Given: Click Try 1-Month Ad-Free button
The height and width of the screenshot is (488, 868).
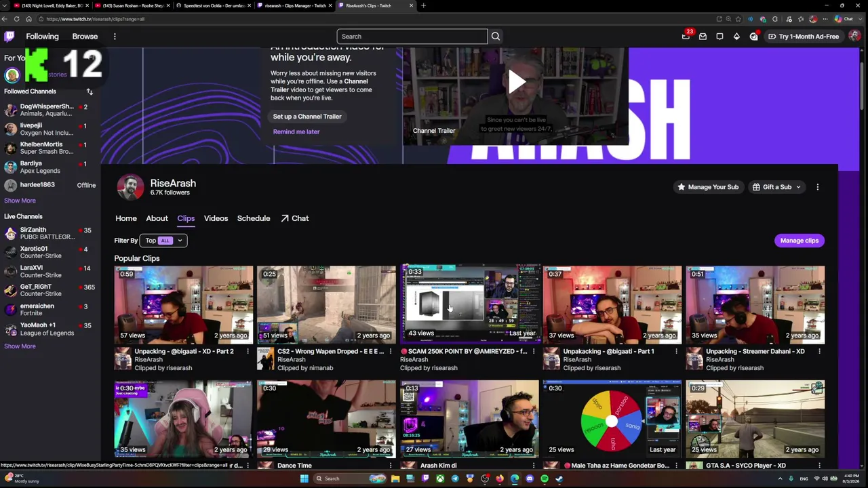Looking at the screenshot, I should (x=804, y=37).
